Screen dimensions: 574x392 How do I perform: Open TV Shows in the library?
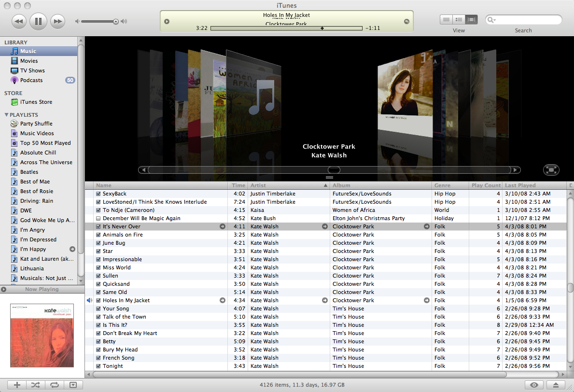click(x=39, y=70)
